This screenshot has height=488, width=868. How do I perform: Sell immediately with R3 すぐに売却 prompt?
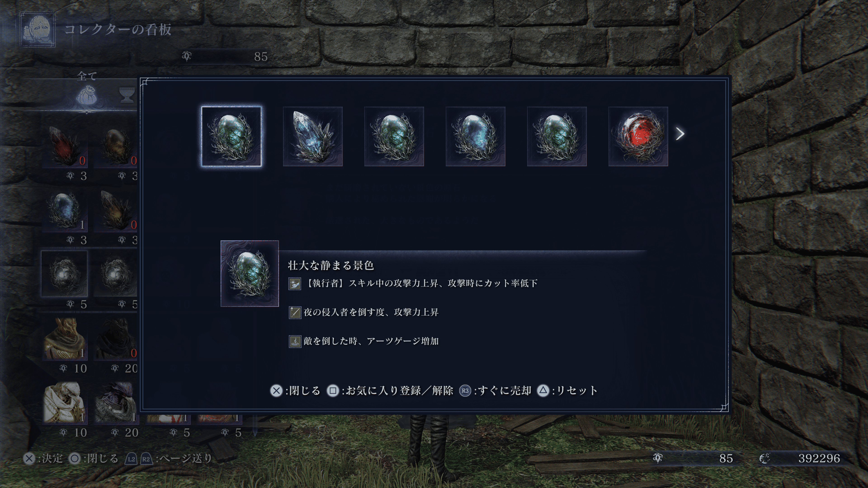click(495, 391)
